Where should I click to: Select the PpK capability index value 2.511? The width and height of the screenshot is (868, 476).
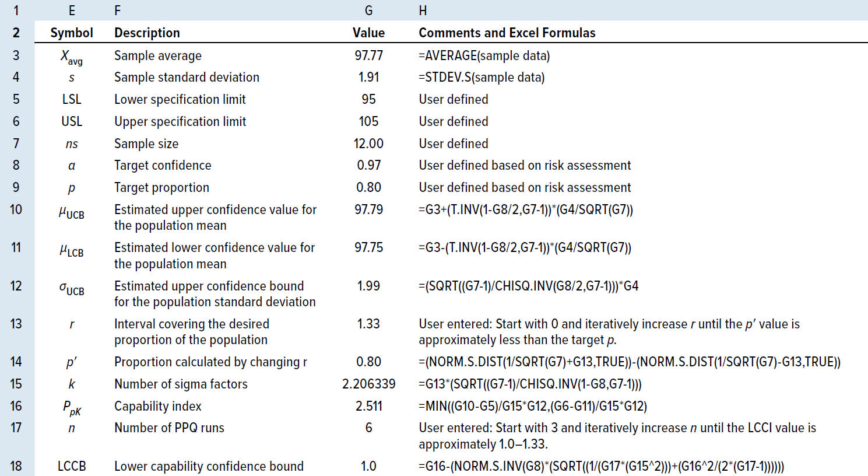point(368,406)
